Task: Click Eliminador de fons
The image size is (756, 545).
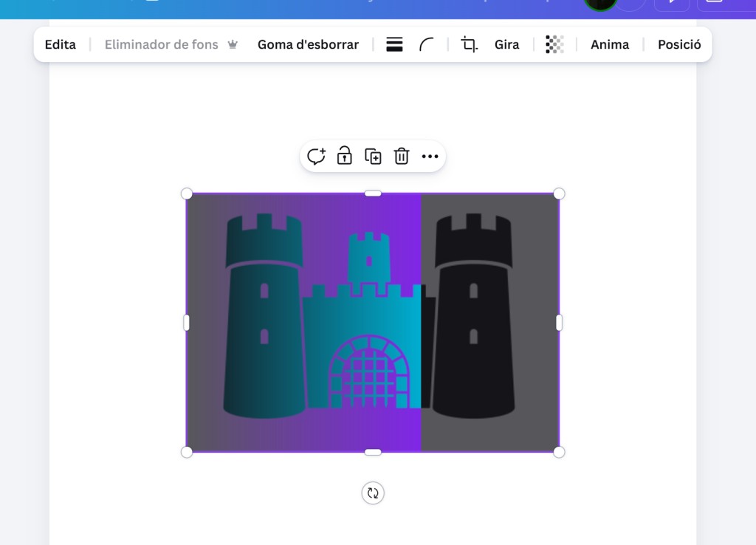Action: 162,45
